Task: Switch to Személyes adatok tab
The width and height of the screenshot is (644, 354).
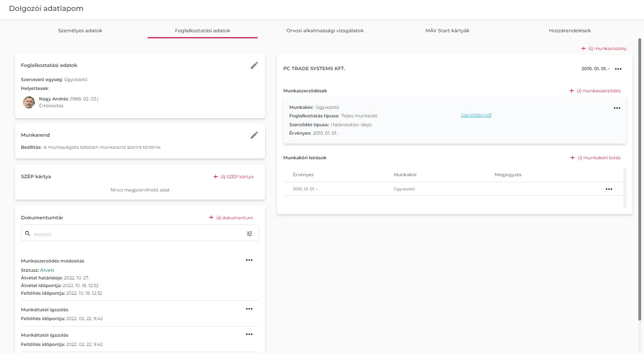Action: (80, 31)
